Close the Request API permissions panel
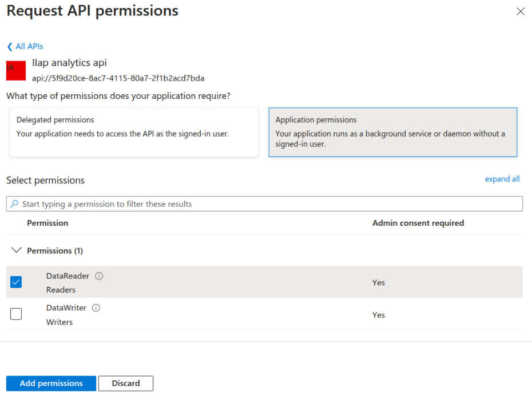532x400 pixels. click(x=520, y=11)
